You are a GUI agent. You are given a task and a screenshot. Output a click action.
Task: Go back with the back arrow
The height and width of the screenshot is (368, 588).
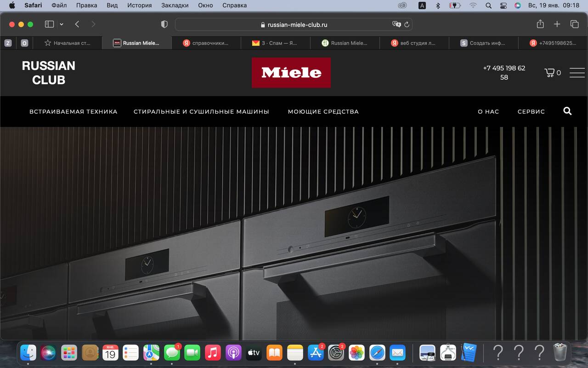[77, 24]
